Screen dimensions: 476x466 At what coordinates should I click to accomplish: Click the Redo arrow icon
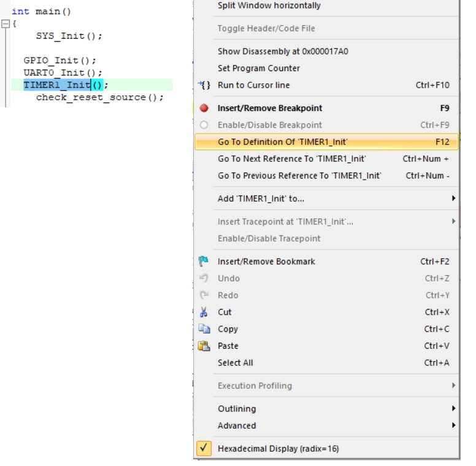coord(204,295)
